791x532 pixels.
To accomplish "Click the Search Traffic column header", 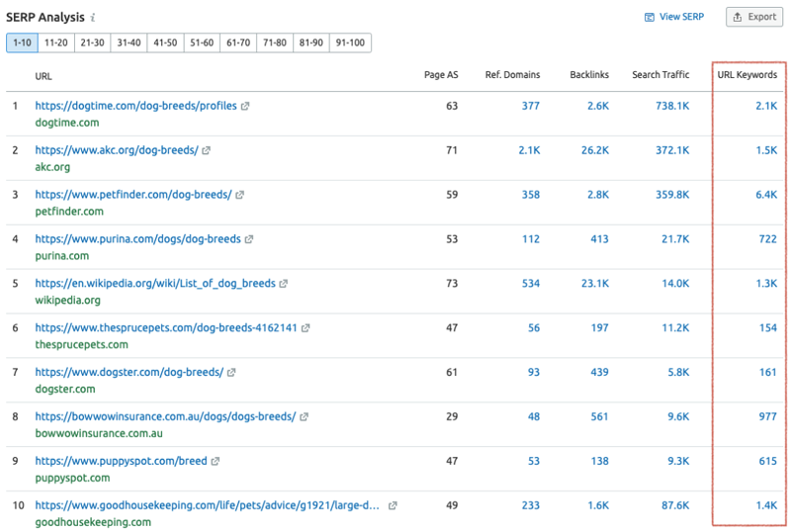I will (660, 75).
